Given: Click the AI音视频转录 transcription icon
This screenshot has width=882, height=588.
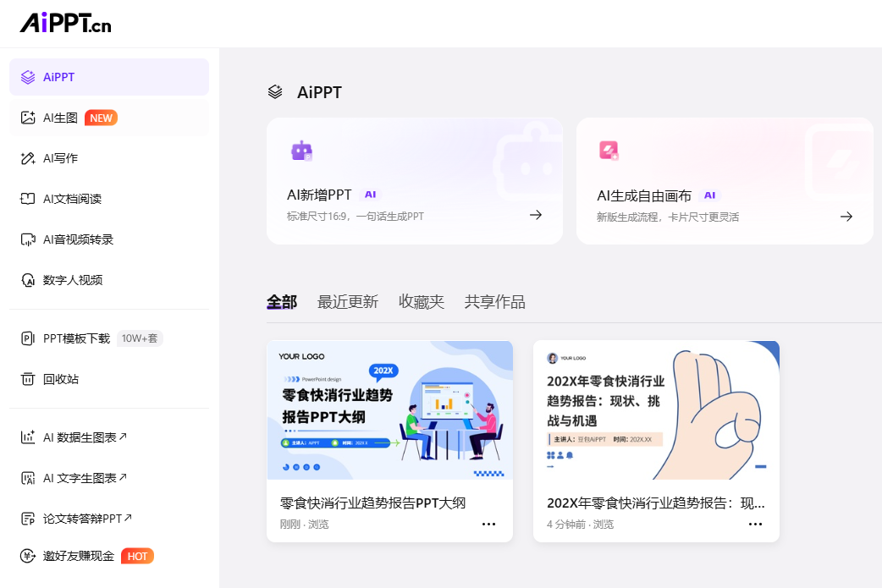Looking at the screenshot, I should click(x=28, y=239).
